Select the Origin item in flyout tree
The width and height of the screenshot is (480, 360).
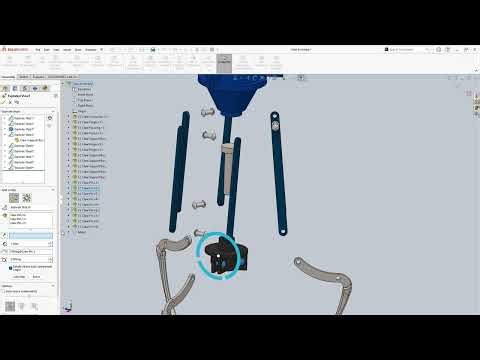[x=79, y=111]
